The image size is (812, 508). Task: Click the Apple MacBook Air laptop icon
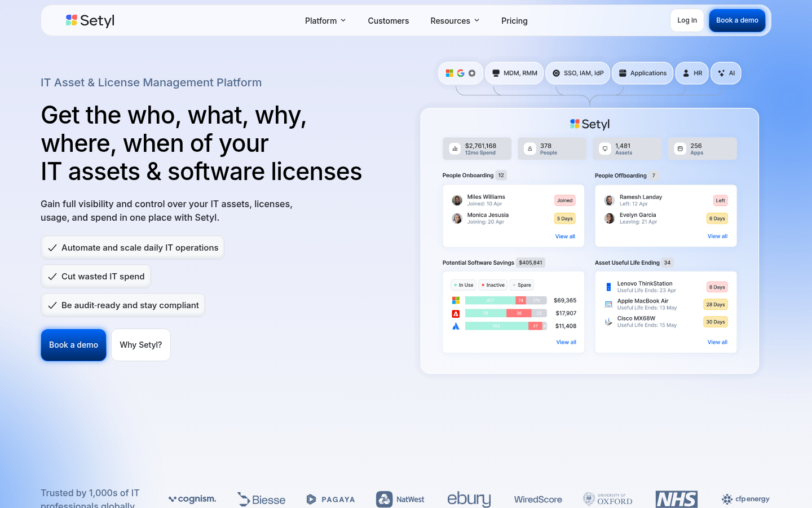pyautogui.click(x=608, y=304)
